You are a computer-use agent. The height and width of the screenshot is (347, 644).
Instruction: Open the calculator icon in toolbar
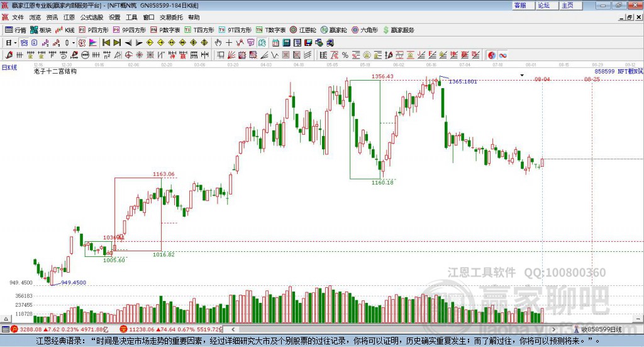(286, 43)
